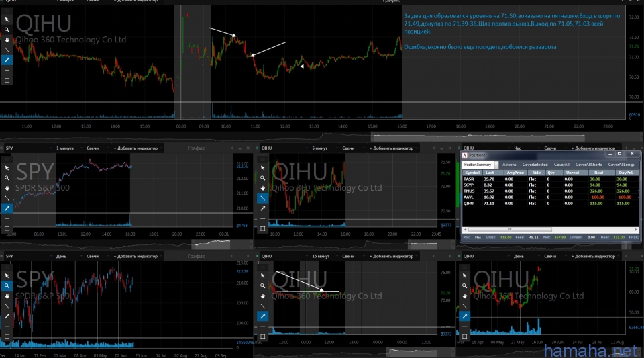The height and width of the screenshot is (358, 644).
Task: Select the highlighted line tool in the QIHU 5 минут chart
Action: (x=263, y=198)
